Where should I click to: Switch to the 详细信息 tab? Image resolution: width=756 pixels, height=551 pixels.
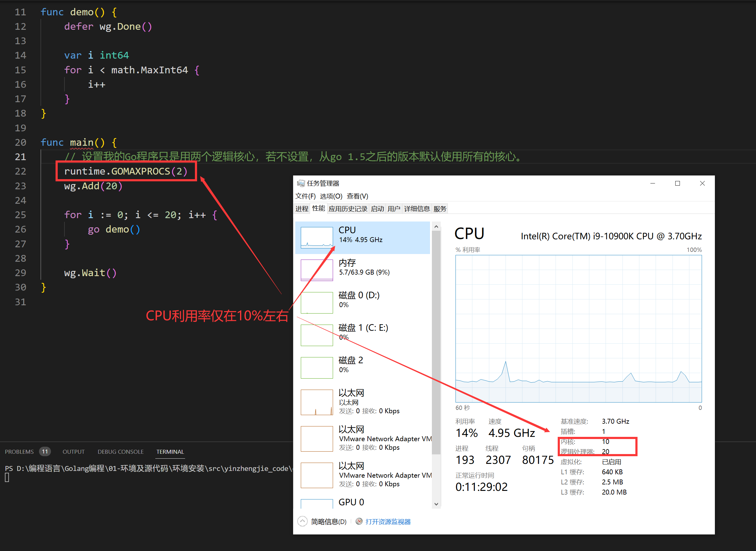(417, 208)
